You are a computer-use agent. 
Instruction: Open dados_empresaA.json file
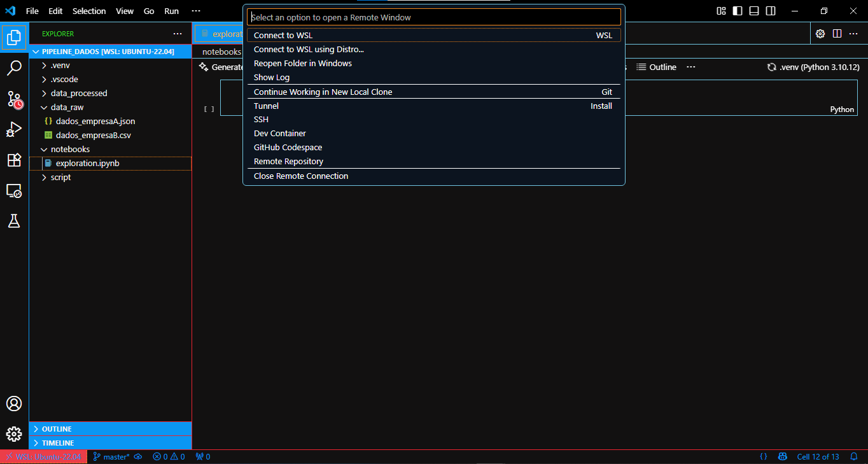(x=110, y=121)
